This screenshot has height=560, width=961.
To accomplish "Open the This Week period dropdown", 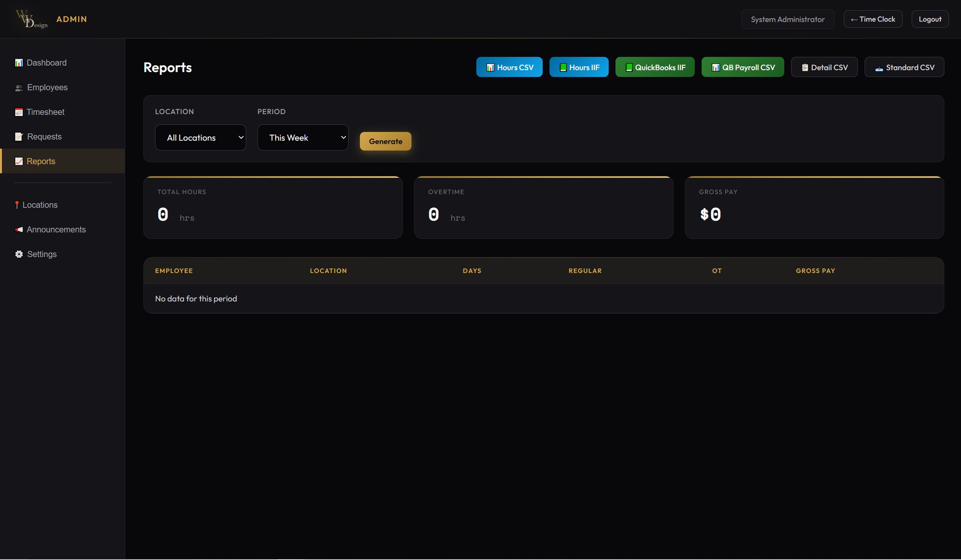I will [x=302, y=138].
